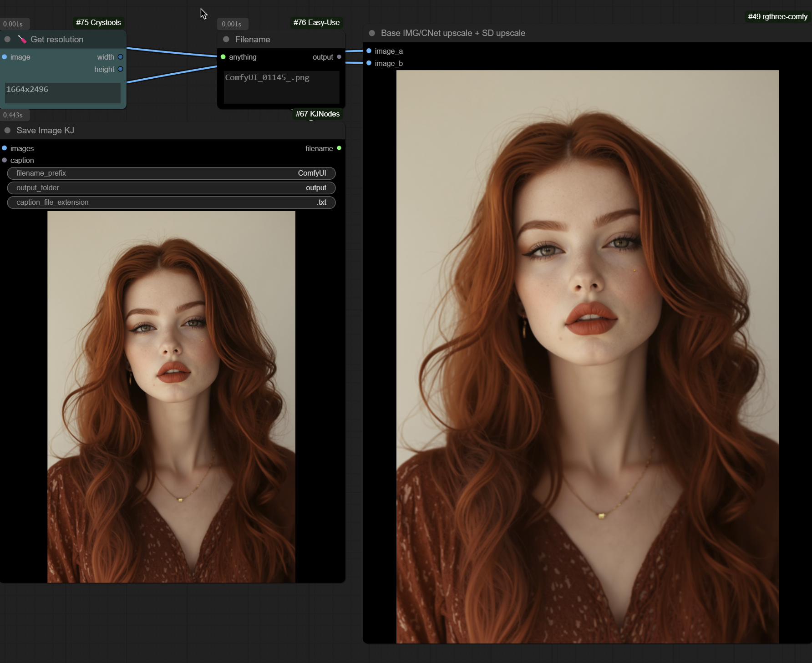Collapse the Get resolution node

(x=7, y=40)
